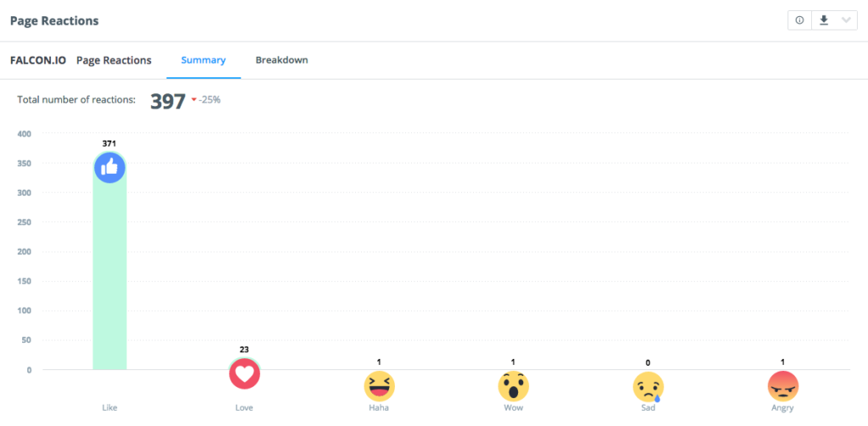Open the info icon in header

(799, 20)
